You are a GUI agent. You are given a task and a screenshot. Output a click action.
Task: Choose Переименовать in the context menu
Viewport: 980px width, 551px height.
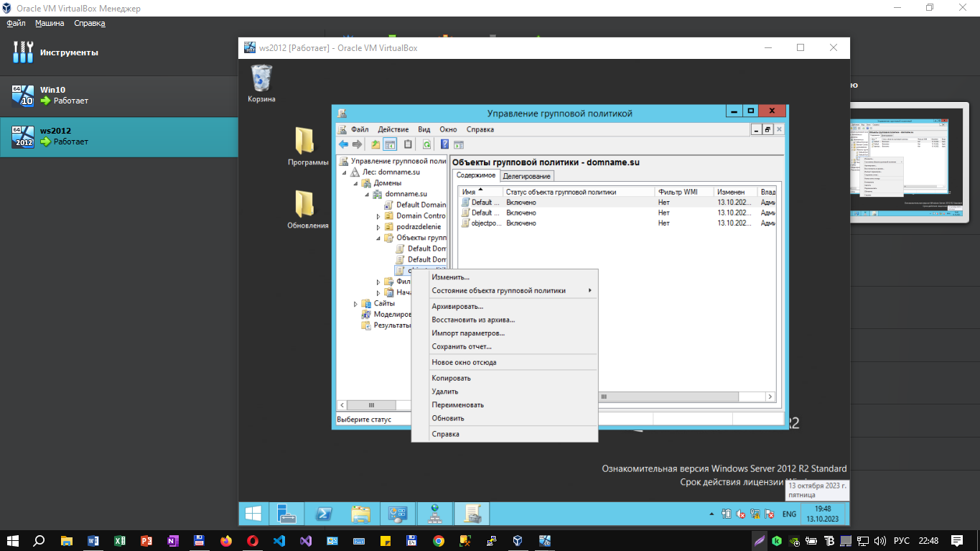coord(504,404)
